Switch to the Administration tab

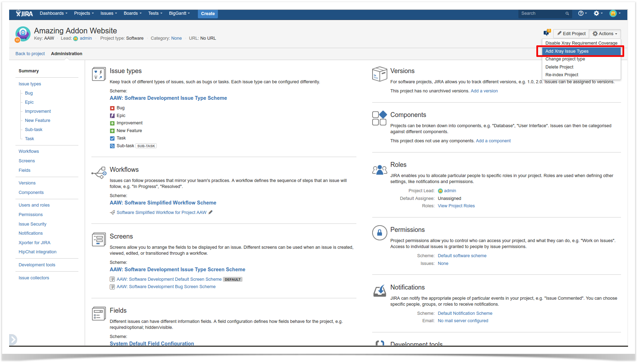pos(66,54)
